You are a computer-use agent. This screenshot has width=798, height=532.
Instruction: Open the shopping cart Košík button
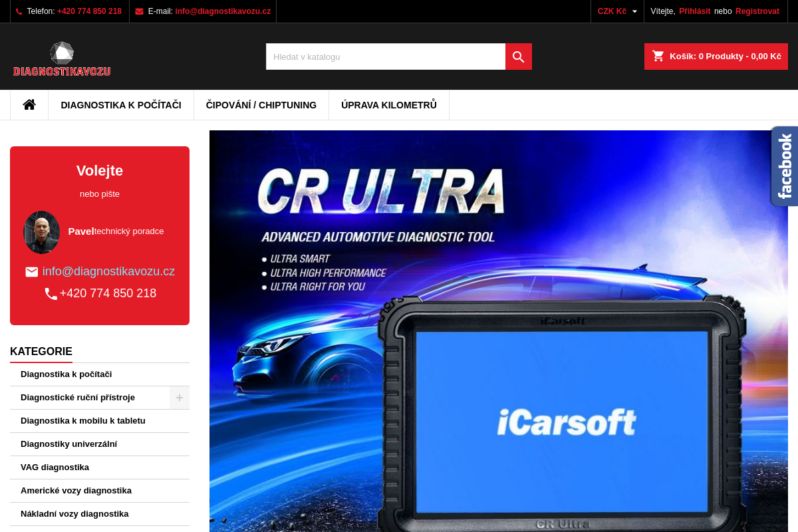[x=716, y=57]
